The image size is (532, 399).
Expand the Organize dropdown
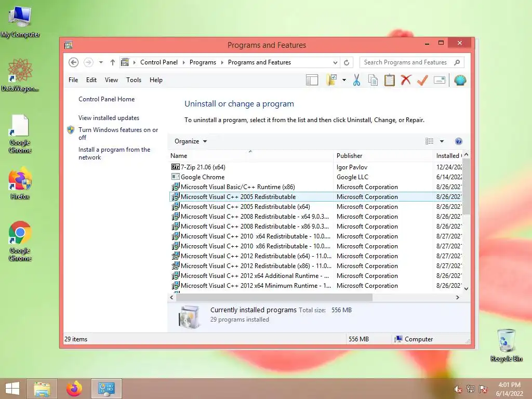191,141
